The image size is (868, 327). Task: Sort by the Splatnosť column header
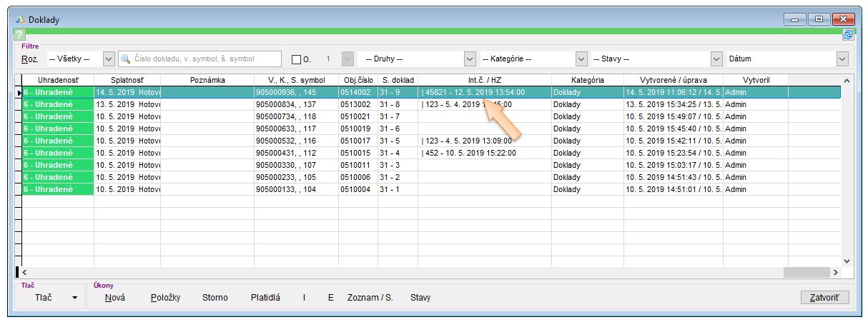(x=127, y=80)
